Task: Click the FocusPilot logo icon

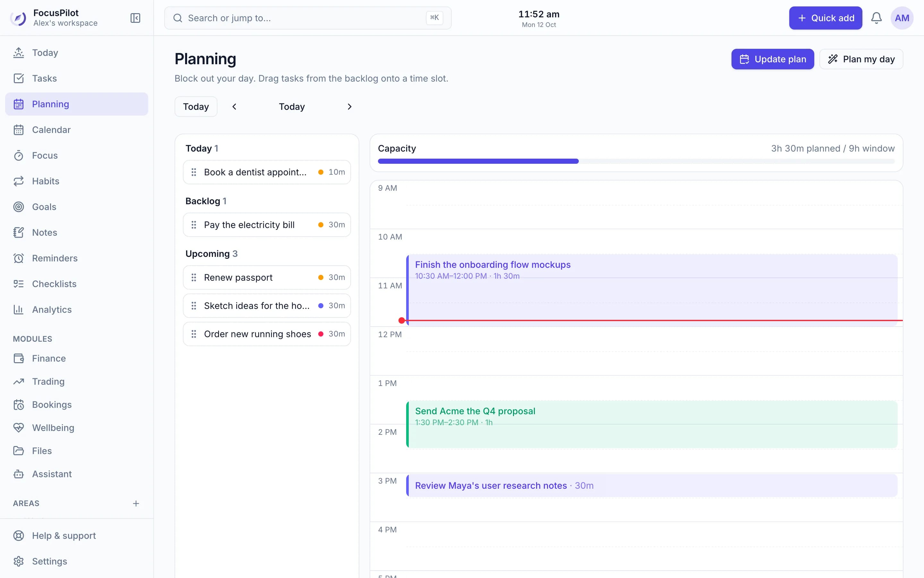Action: 18,18
